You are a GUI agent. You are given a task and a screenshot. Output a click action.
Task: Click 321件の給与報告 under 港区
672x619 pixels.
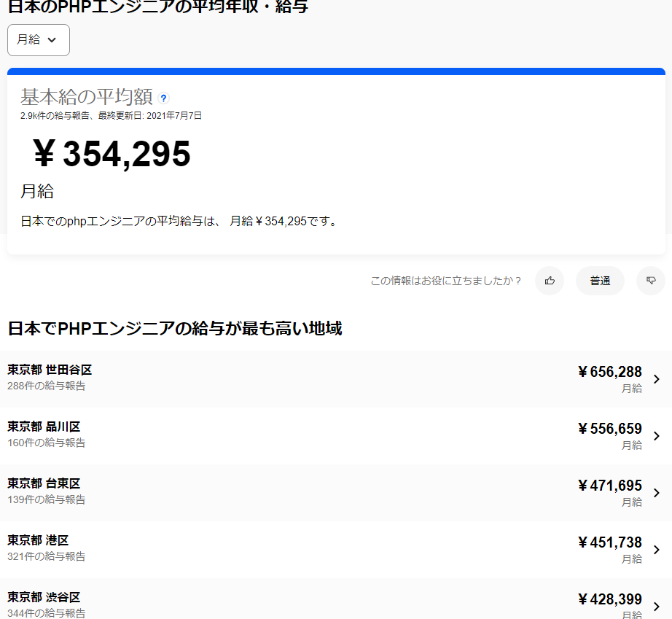coord(46,556)
